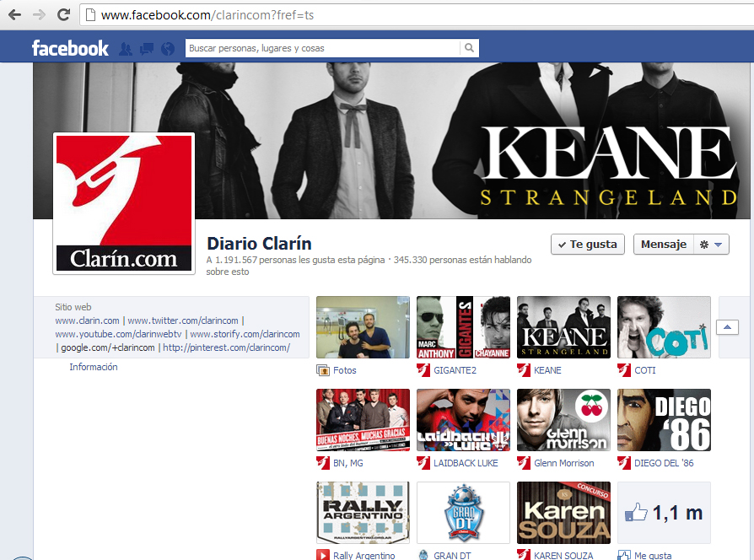Click the Clarín icon beside Glenn Morrison
The image size is (754, 560).
tap(524, 463)
